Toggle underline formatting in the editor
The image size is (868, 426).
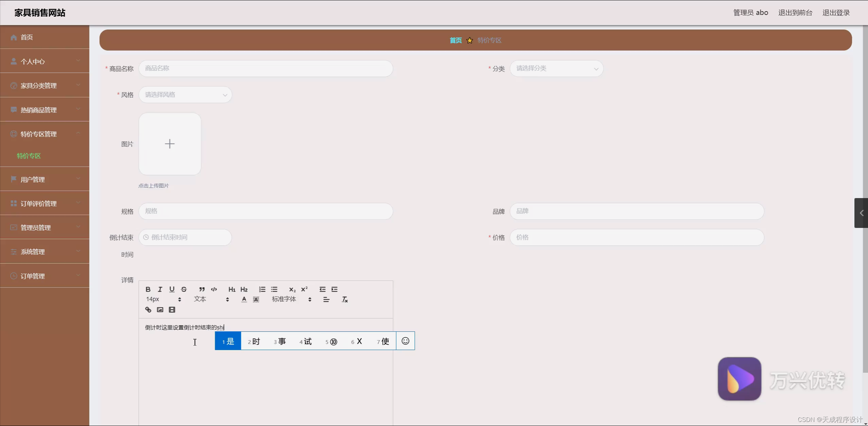tap(172, 289)
